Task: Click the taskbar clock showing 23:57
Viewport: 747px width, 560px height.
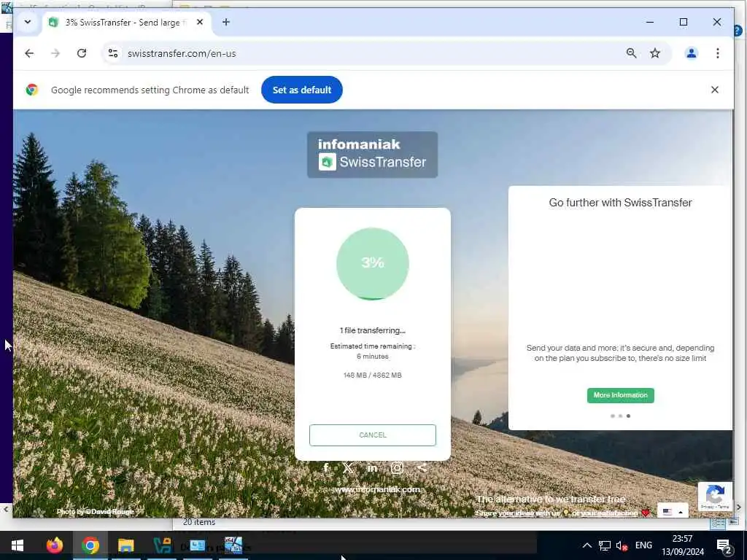Action: pos(683,545)
